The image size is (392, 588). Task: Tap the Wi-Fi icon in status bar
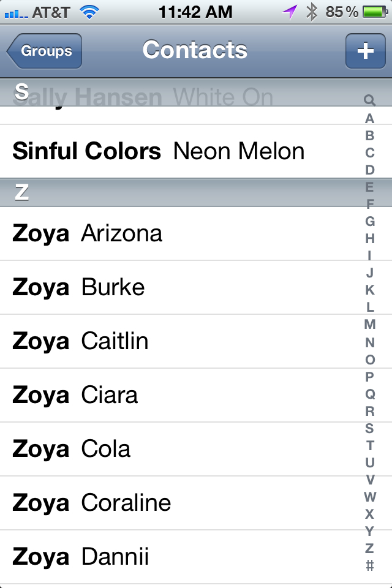click(89, 12)
